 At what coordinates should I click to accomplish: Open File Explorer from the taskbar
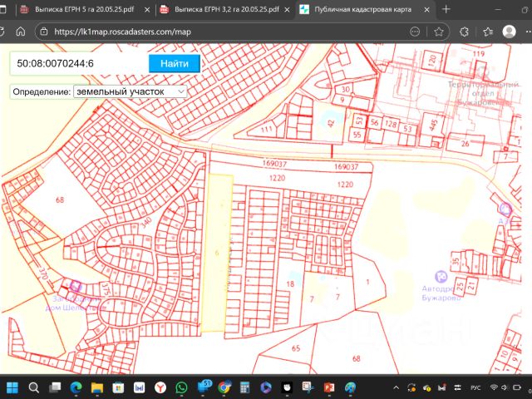click(x=97, y=387)
